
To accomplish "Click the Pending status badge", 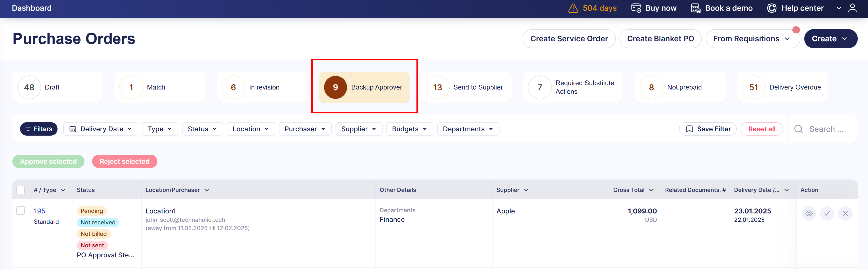I will pos(92,211).
